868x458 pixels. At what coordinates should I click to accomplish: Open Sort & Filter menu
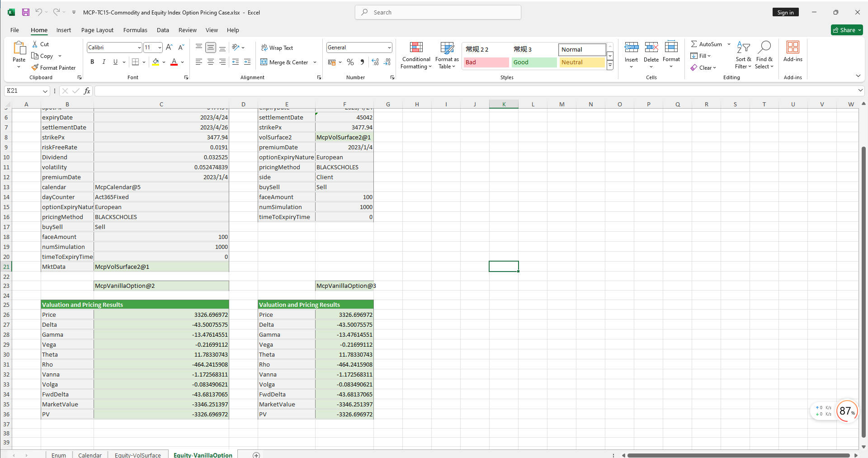[743, 55]
